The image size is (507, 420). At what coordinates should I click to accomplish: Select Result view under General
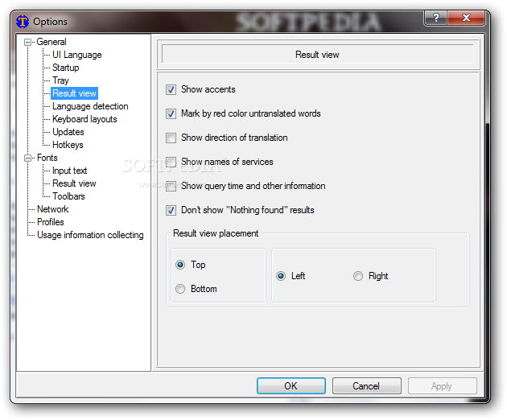point(74,93)
